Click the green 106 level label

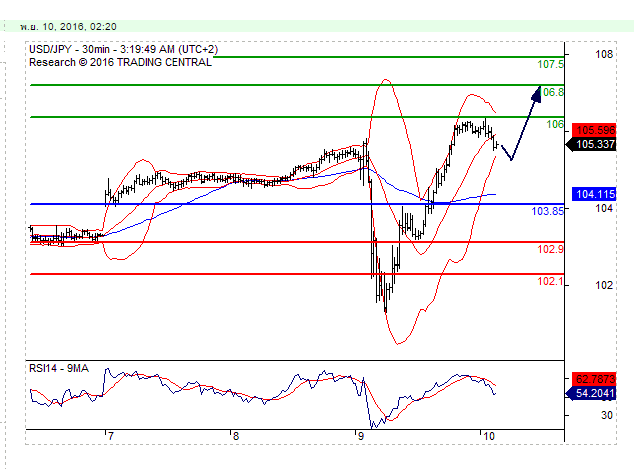pos(555,124)
